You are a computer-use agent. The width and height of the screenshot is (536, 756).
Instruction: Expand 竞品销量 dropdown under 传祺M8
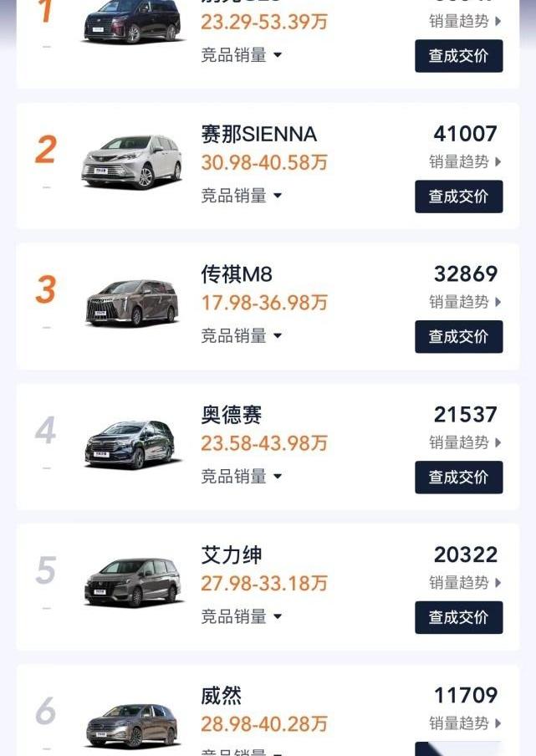(x=242, y=335)
